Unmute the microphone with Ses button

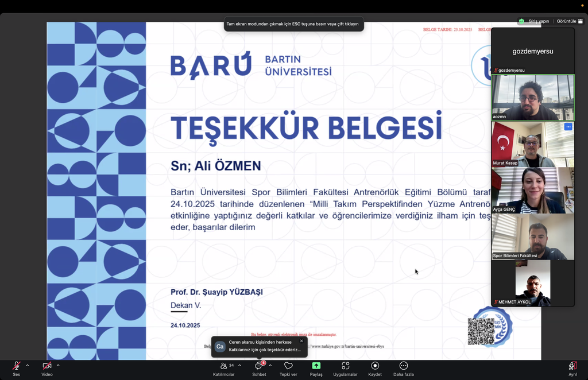[16, 366]
